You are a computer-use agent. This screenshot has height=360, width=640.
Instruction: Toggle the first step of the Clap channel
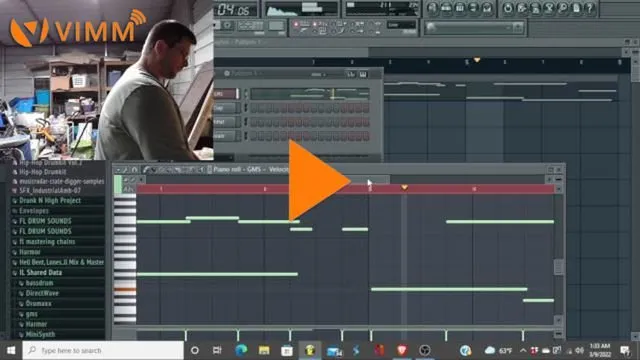(254, 108)
